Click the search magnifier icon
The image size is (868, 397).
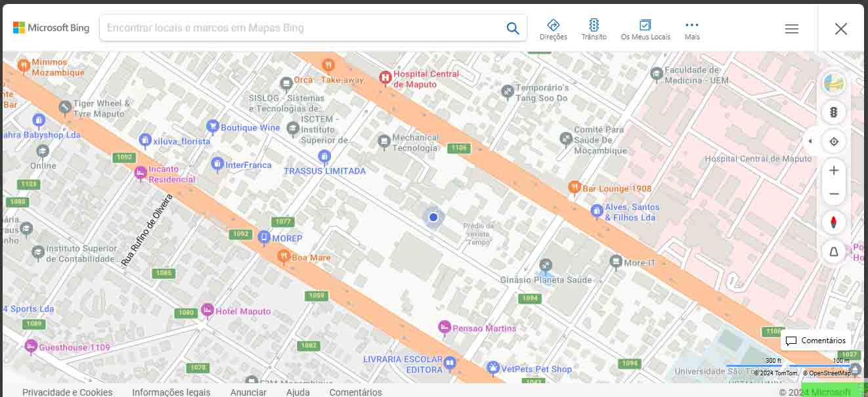513,28
